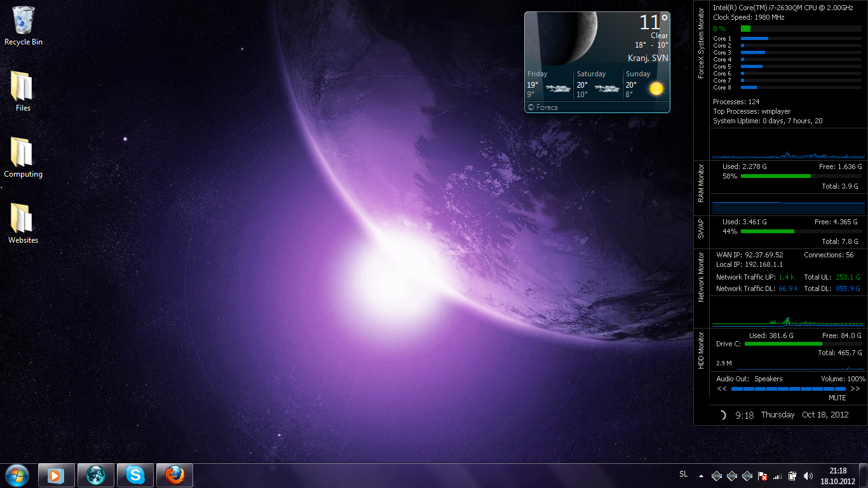Open the taskbar app between Media Player and Skype
The width and height of the screenshot is (868, 488).
pyautogui.click(x=96, y=475)
